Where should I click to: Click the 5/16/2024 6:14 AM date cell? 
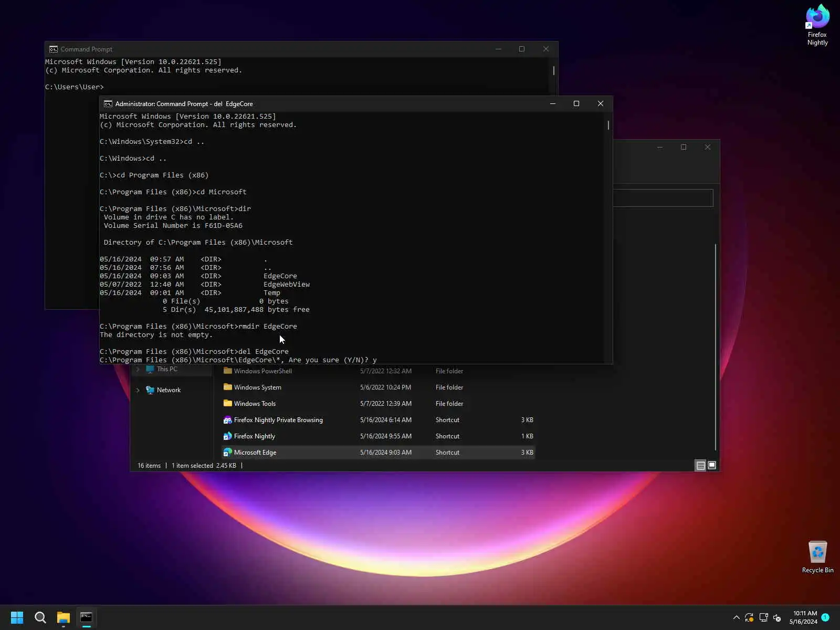(x=386, y=420)
